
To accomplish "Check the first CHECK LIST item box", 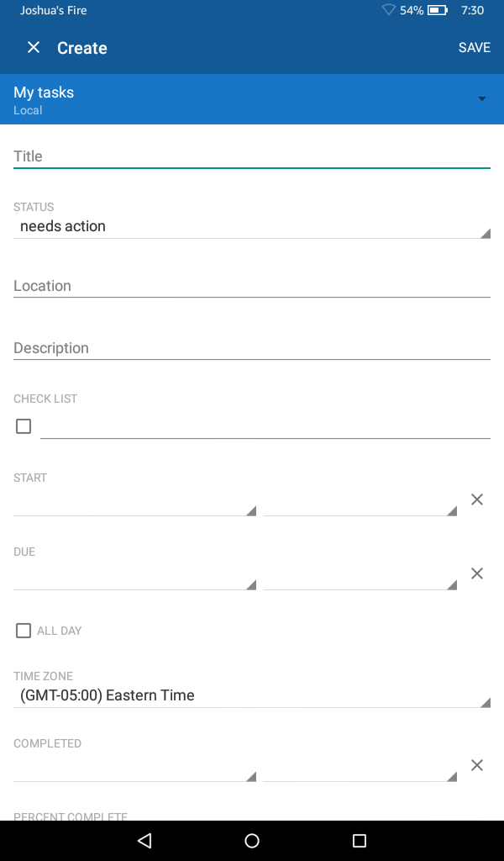I will 23,426.
